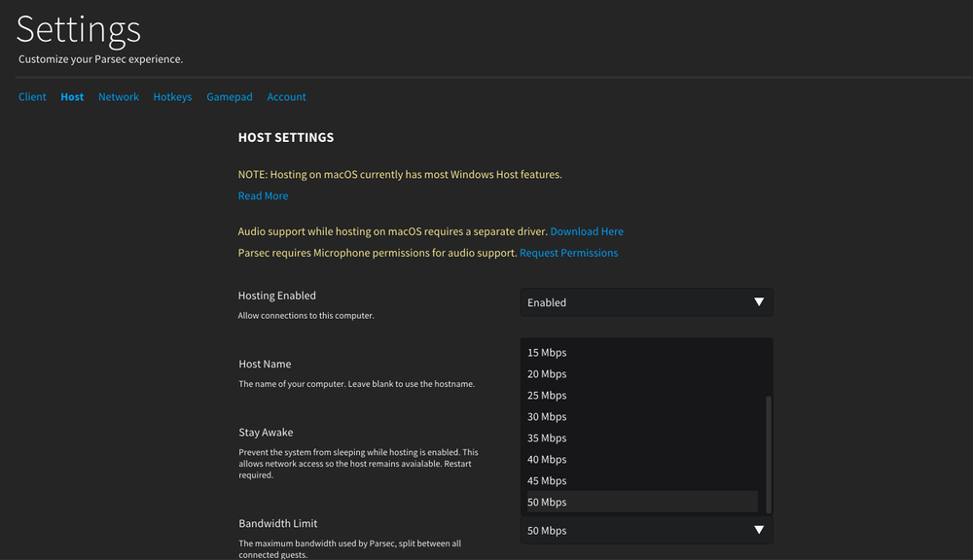Set bandwidth to 35 Mbps
The width and height of the screenshot is (973, 560).
[642, 437]
